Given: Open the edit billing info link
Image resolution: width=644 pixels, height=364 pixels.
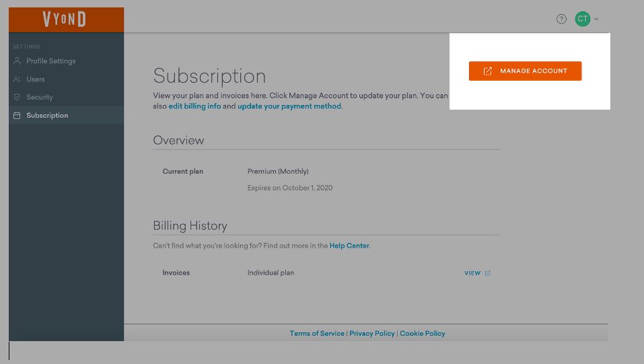Looking at the screenshot, I should [194, 106].
